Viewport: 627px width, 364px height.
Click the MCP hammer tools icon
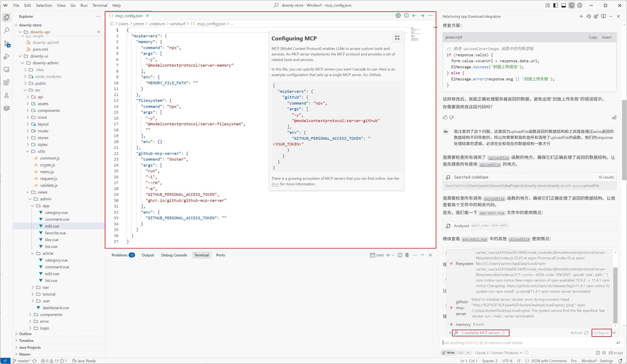(x=456, y=333)
